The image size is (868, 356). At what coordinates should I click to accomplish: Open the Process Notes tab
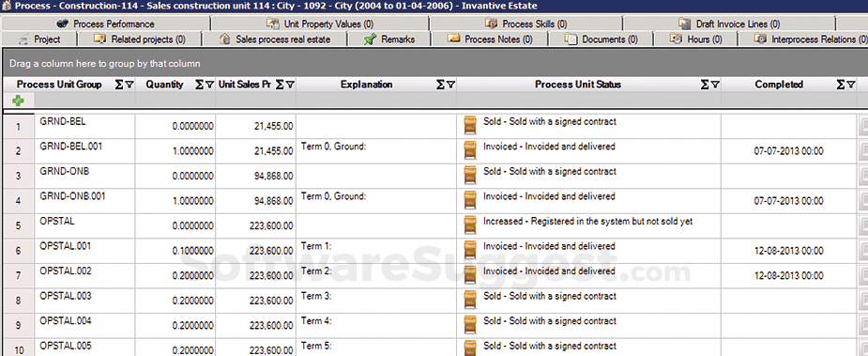489,39
